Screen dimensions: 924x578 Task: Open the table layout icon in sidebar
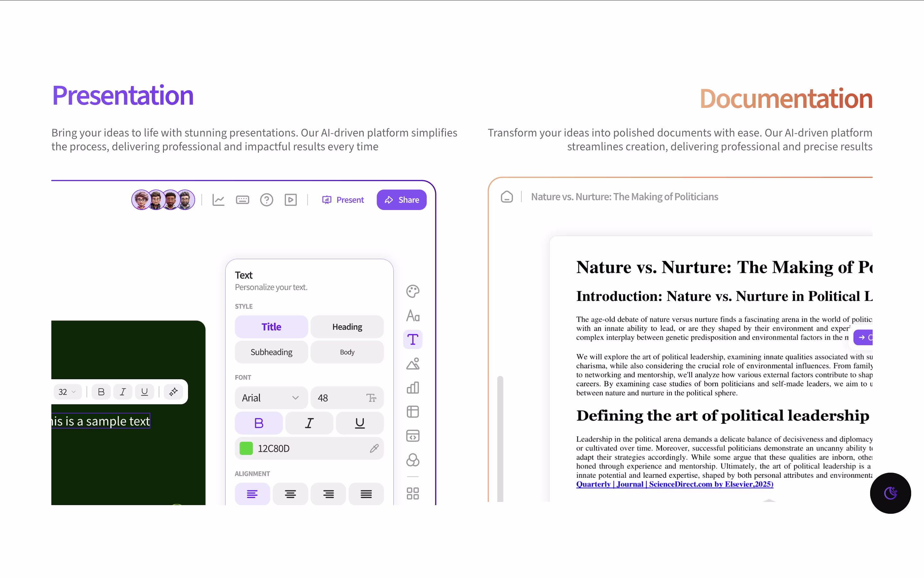(x=413, y=412)
